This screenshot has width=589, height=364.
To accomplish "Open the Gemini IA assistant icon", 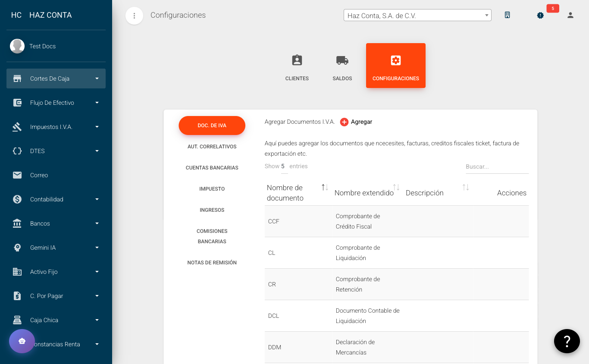I will pyautogui.click(x=17, y=248).
